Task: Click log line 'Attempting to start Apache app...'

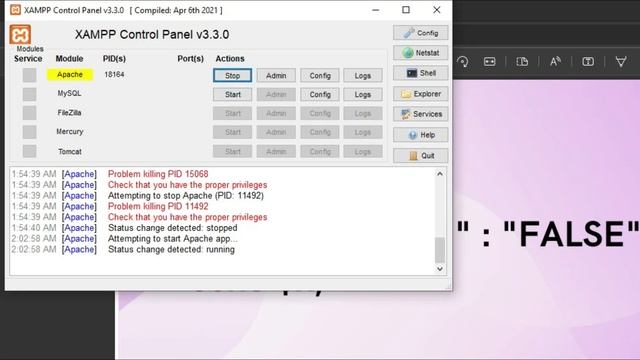Action: point(172,238)
